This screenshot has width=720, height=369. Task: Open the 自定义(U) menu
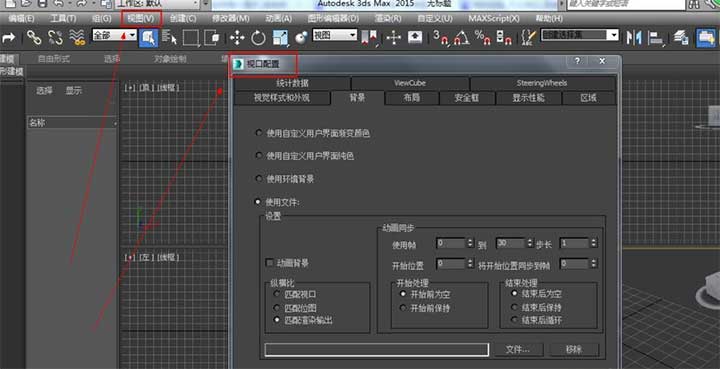tap(434, 18)
